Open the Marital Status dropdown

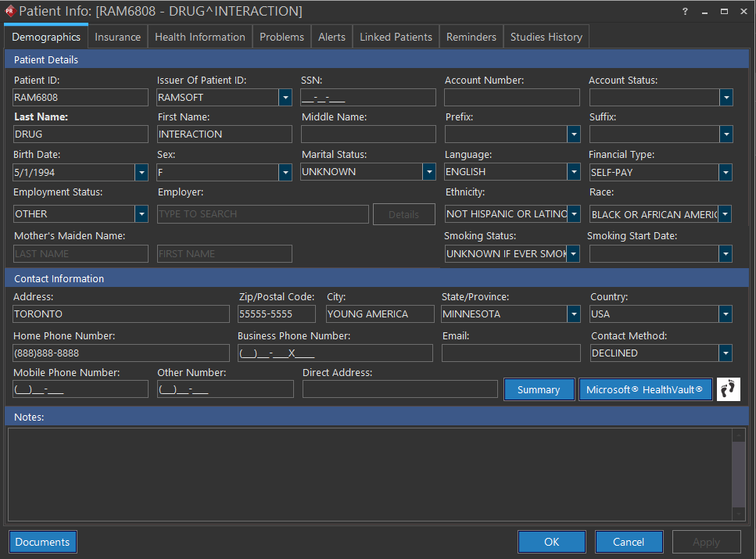tap(429, 172)
